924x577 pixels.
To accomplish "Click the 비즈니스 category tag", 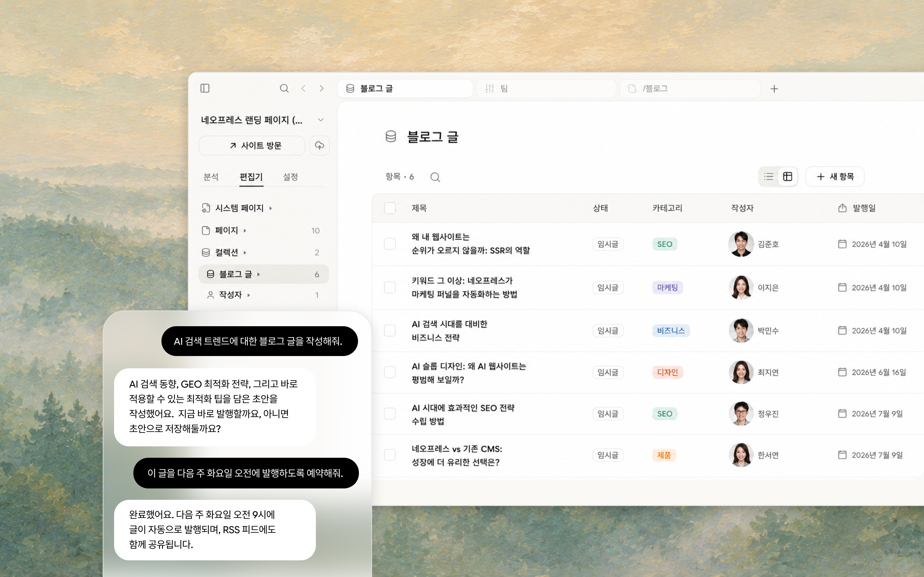I will 671,331.
